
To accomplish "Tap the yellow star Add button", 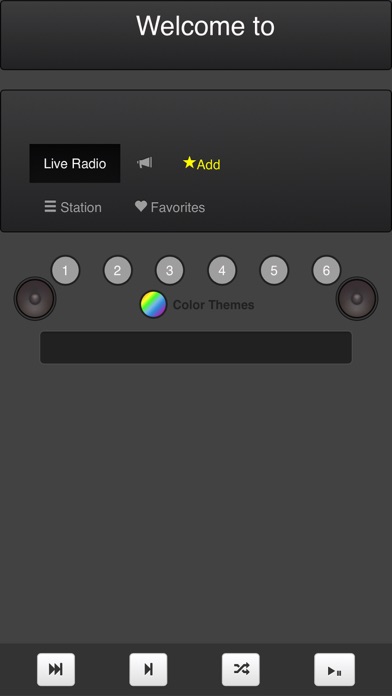I will (x=202, y=163).
